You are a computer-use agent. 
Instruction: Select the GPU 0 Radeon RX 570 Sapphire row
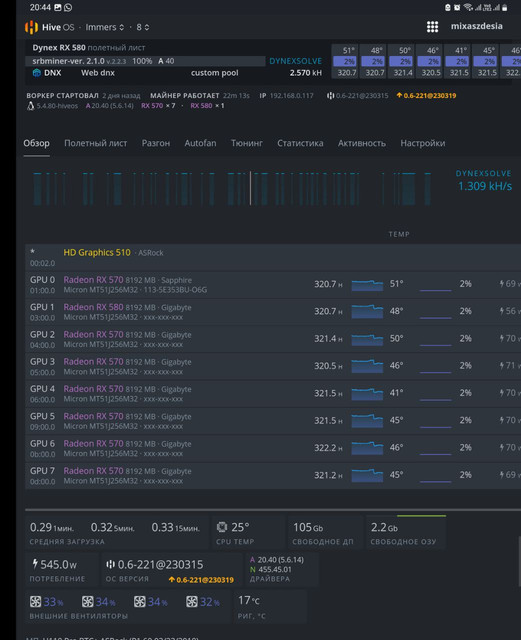273,284
